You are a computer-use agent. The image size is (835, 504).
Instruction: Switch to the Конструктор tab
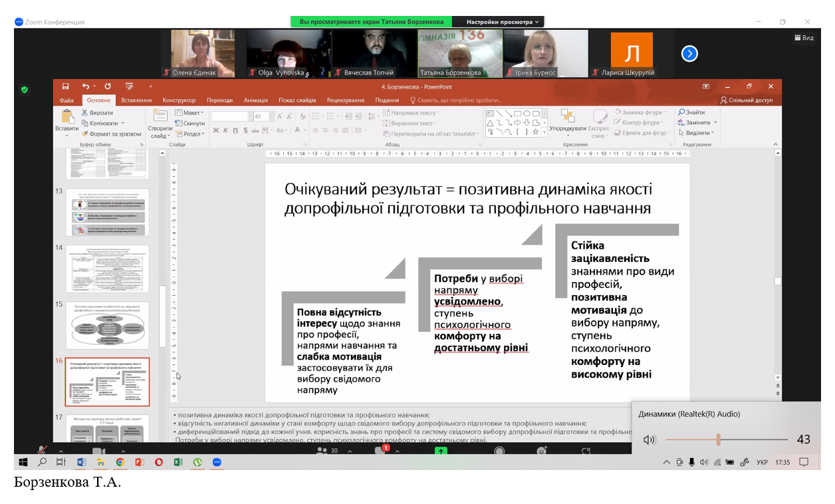[179, 100]
